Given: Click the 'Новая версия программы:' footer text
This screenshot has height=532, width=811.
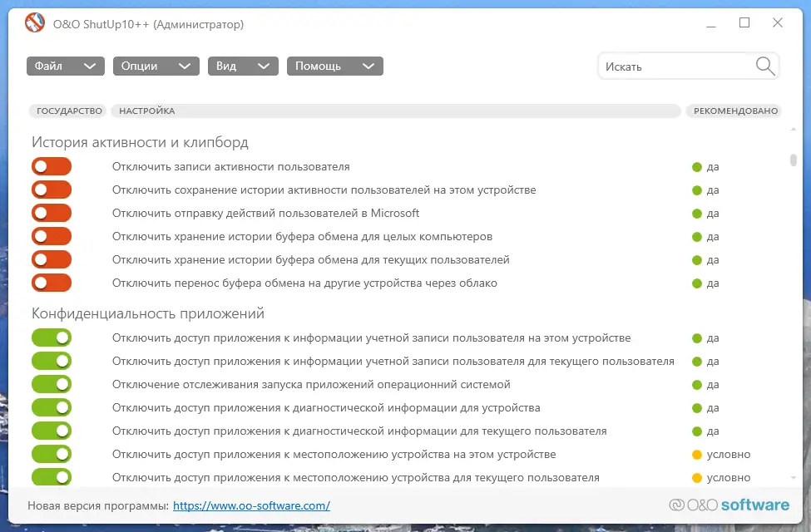Looking at the screenshot, I should (98, 505).
